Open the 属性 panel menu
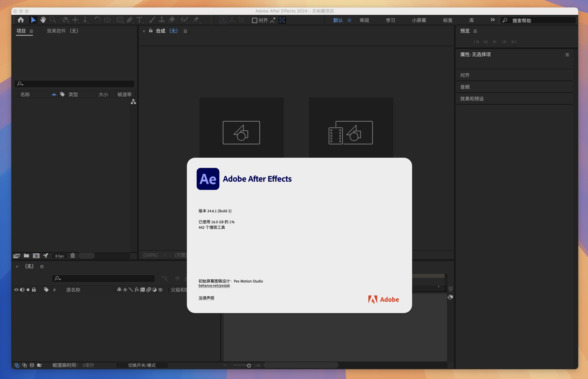 (x=567, y=55)
